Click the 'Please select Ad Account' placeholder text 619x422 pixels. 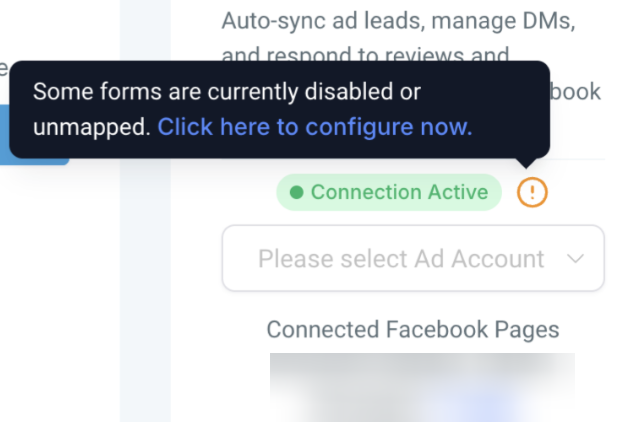pos(400,258)
